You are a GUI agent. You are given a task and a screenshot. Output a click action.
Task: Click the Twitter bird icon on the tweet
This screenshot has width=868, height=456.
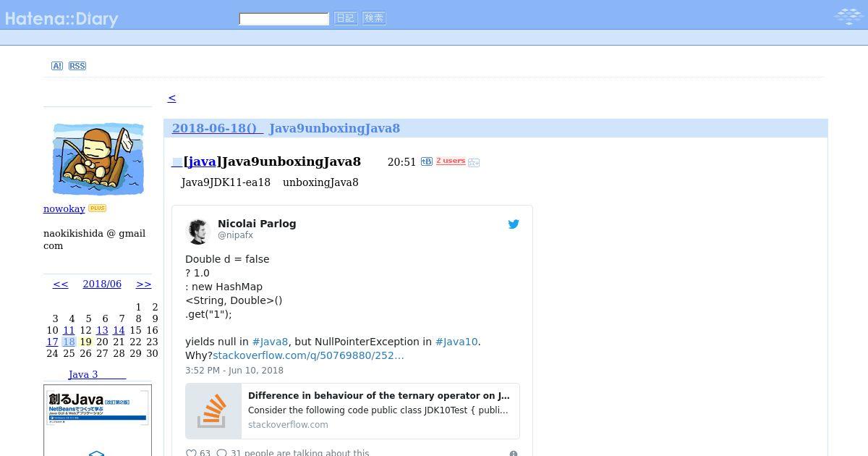pyautogui.click(x=514, y=224)
